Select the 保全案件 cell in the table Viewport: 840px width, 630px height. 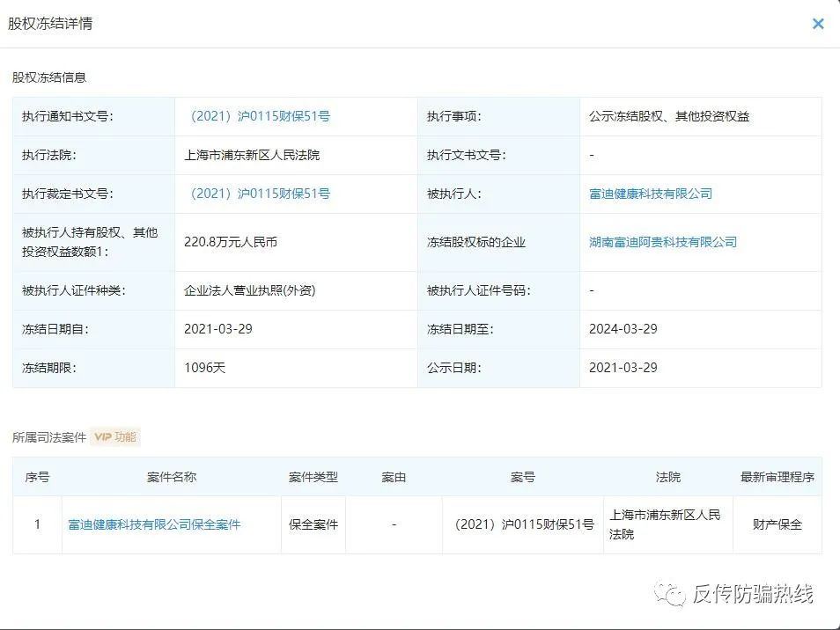[313, 524]
